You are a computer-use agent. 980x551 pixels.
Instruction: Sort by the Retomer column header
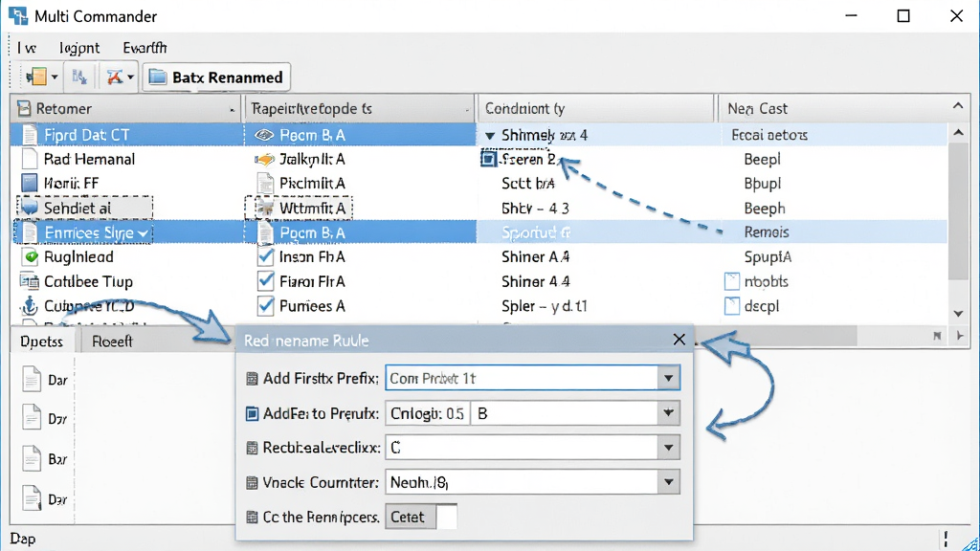click(x=126, y=109)
